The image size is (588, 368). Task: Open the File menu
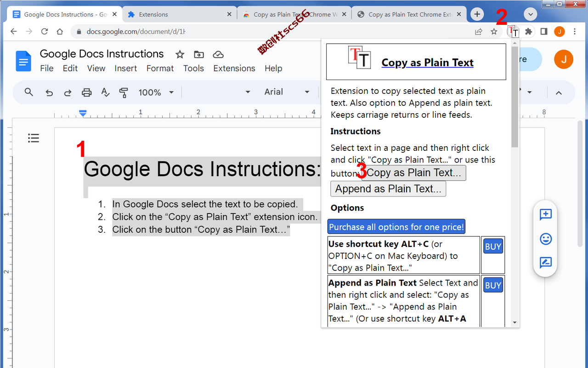[47, 68]
